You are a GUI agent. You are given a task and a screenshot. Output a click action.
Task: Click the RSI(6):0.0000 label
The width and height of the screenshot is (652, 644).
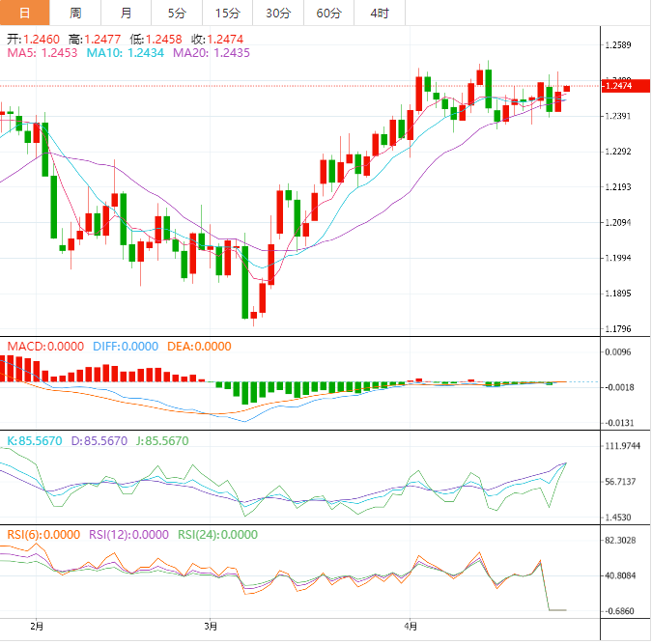click(x=43, y=535)
